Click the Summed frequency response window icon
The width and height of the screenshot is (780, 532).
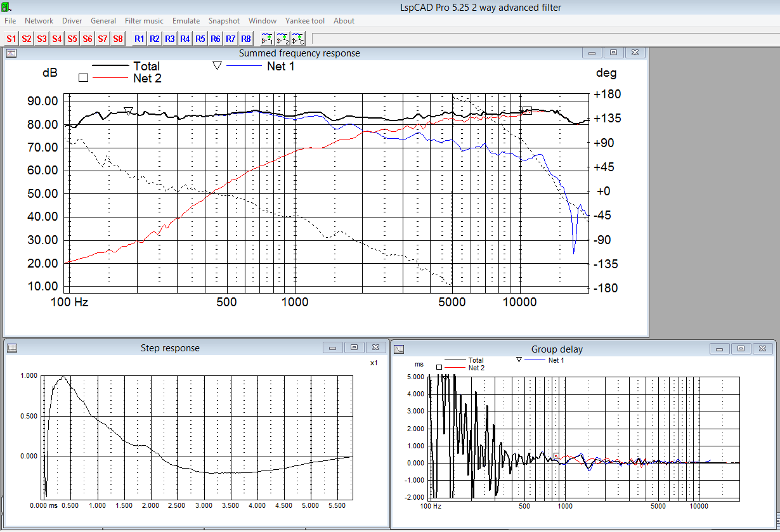click(11, 53)
